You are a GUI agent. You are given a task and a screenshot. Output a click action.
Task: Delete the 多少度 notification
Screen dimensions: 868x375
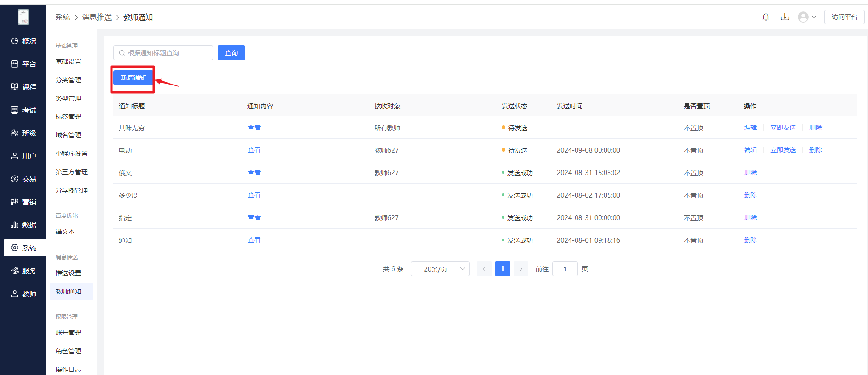(x=750, y=195)
